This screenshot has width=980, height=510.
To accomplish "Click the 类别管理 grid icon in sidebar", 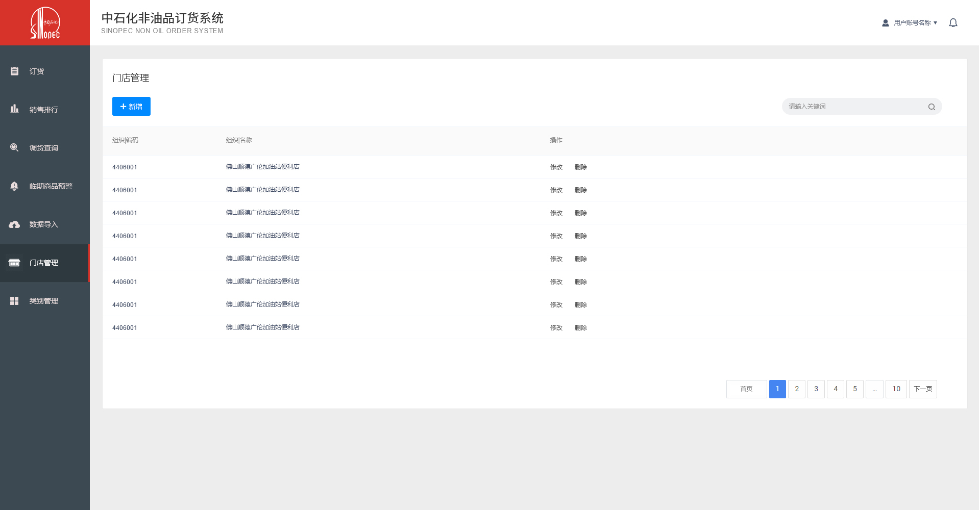I will click(14, 301).
